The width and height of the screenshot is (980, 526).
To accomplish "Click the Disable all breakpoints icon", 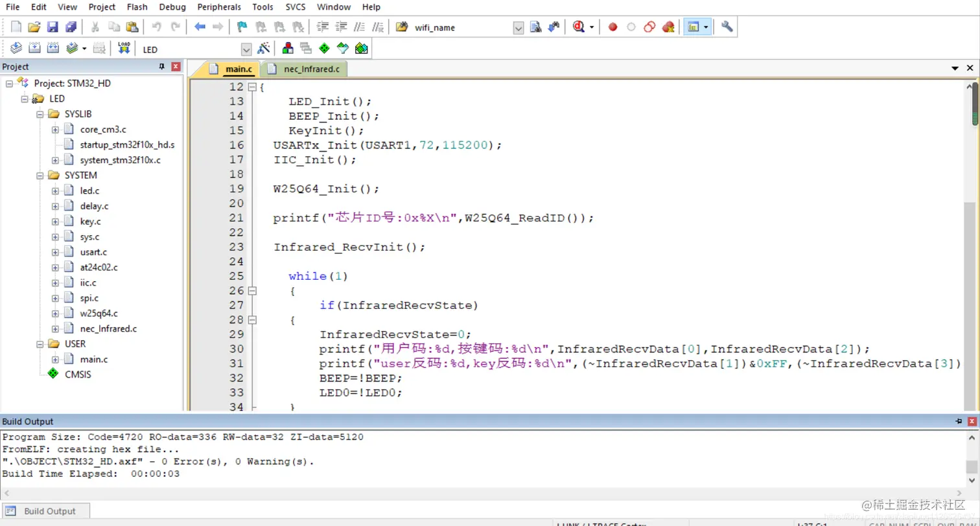I will point(649,27).
